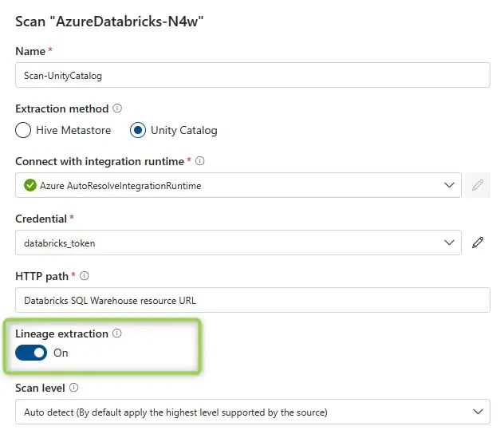Viewport: 504px width, 434px height.
Task: Click the info icon next to Scan level
Action: click(74, 388)
